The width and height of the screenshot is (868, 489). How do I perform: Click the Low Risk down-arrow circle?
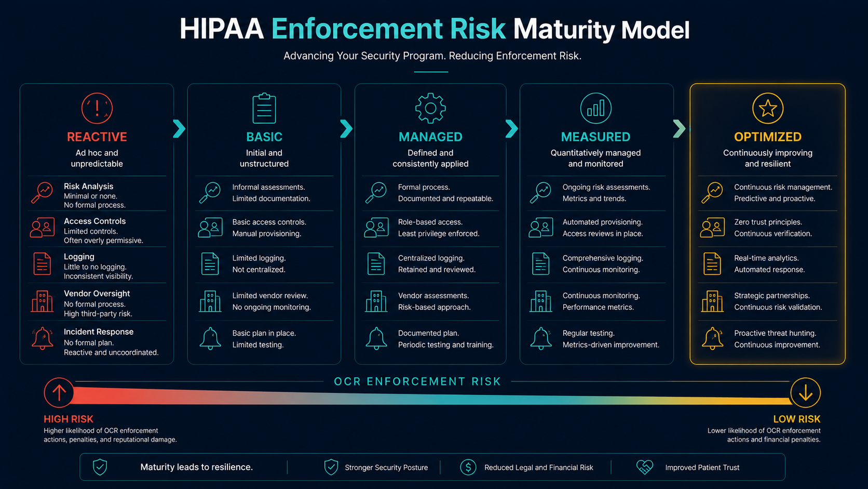[806, 392]
